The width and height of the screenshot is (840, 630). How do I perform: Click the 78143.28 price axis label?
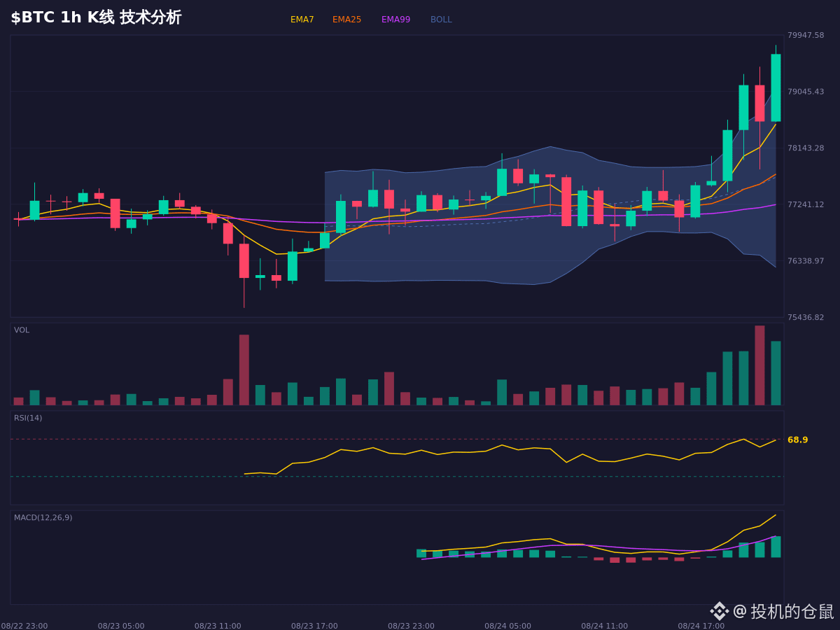coord(806,148)
